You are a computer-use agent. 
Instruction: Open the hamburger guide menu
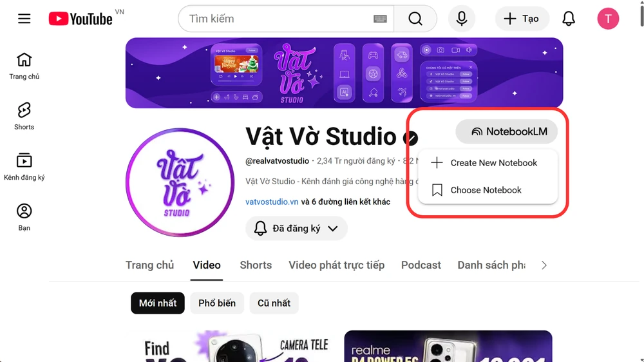24,19
